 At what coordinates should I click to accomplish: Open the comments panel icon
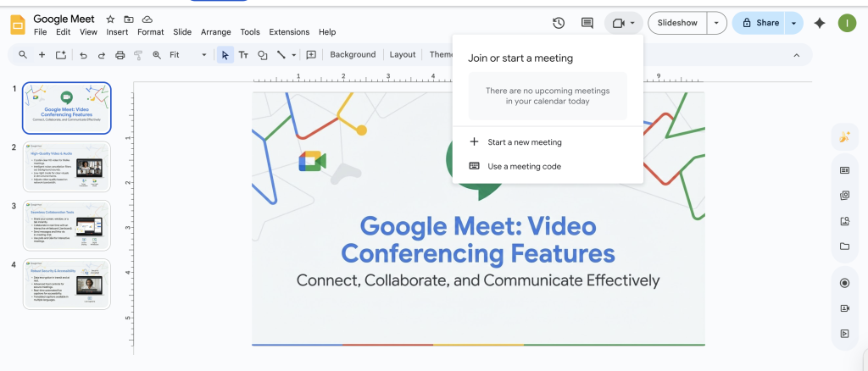tap(587, 23)
